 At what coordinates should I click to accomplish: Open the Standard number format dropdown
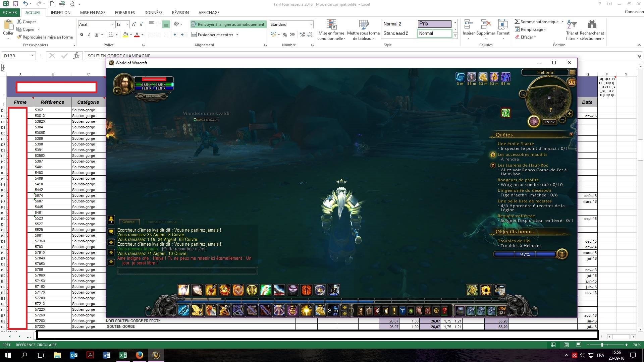311,24
